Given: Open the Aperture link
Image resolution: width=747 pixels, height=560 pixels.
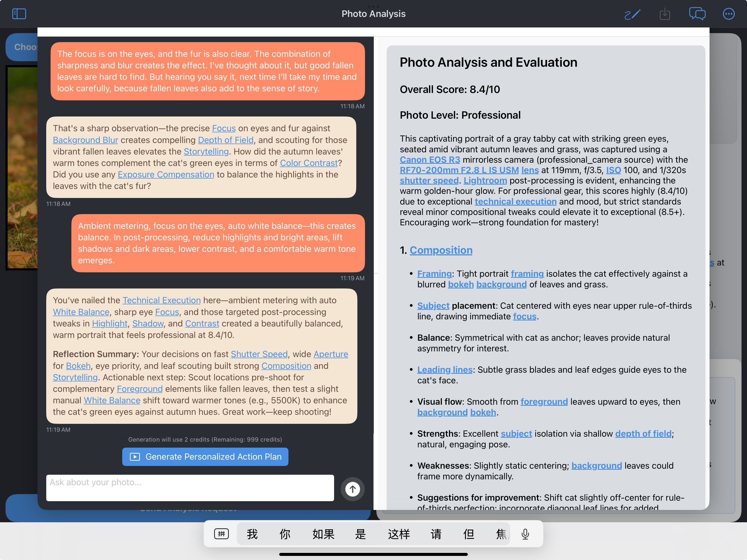Looking at the screenshot, I should click(x=331, y=354).
